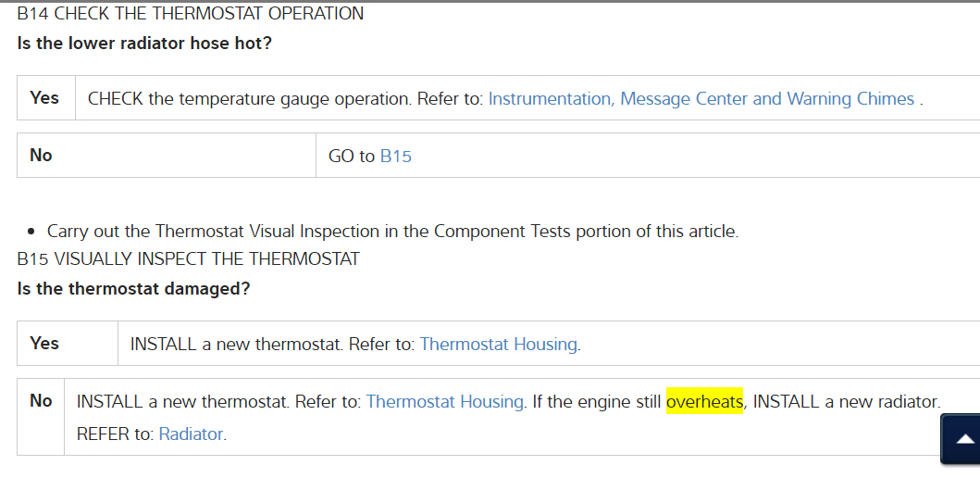Click the No cell beside GO to B15
The height and width of the screenshot is (478, 980).
[x=41, y=156]
